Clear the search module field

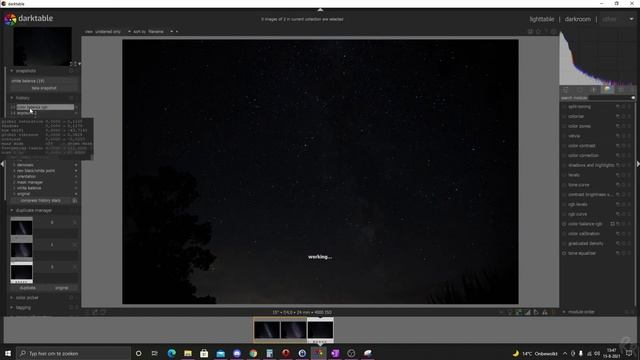[x=633, y=98]
